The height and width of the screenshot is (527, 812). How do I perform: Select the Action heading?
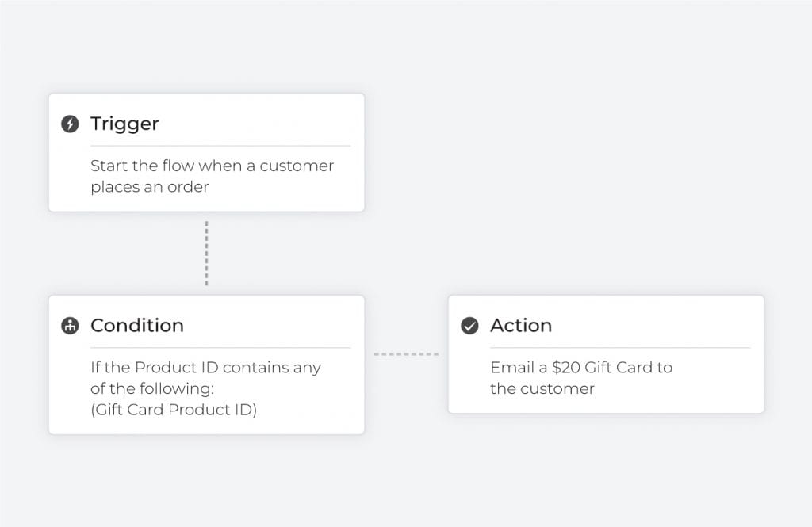[x=521, y=326]
